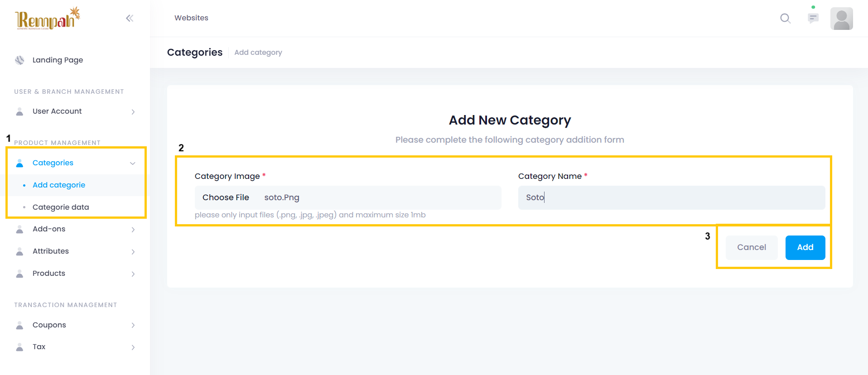Open the search magnifier icon
Viewport: 868px width, 375px height.
[785, 18]
